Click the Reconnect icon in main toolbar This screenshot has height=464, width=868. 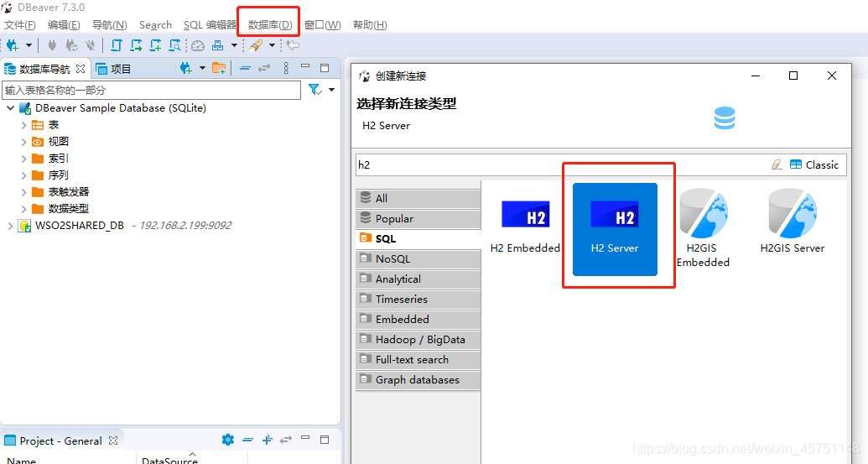point(71,45)
